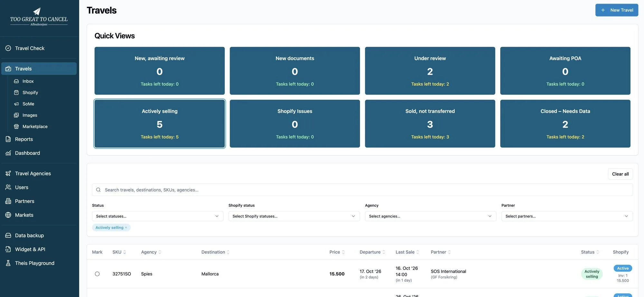Click the Users people icon
The height and width of the screenshot is (297, 644).
8,187
